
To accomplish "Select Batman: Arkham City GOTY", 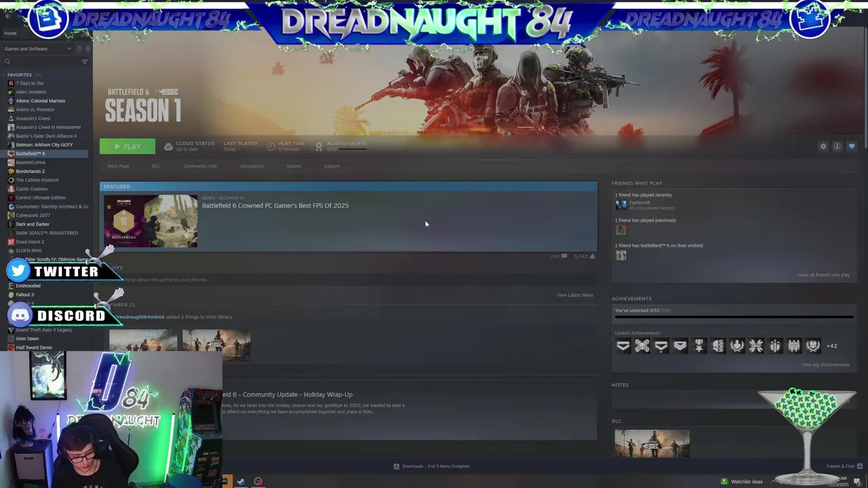I will pyautogui.click(x=44, y=145).
